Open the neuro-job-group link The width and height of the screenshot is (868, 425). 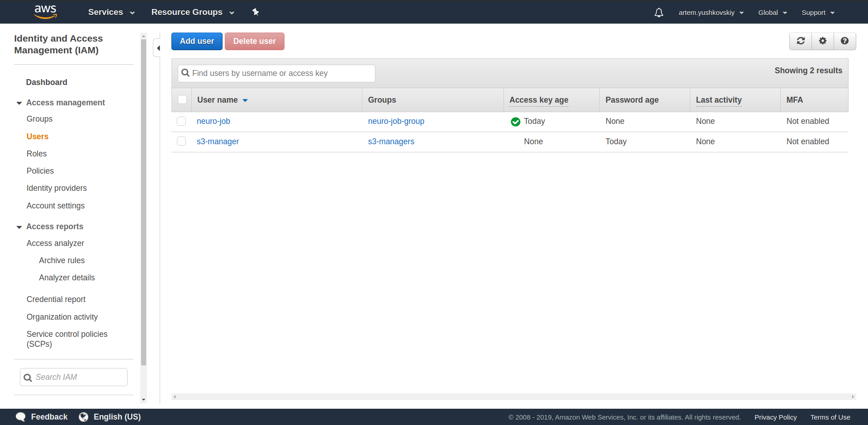(396, 121)
